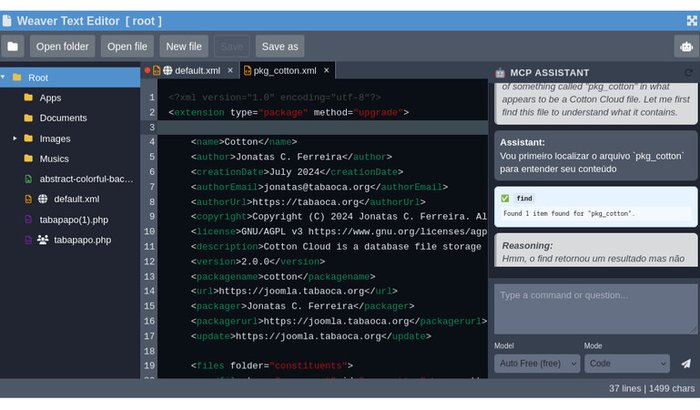Click the Documents folder icon

pyautogui.click(x=28, y=118)
